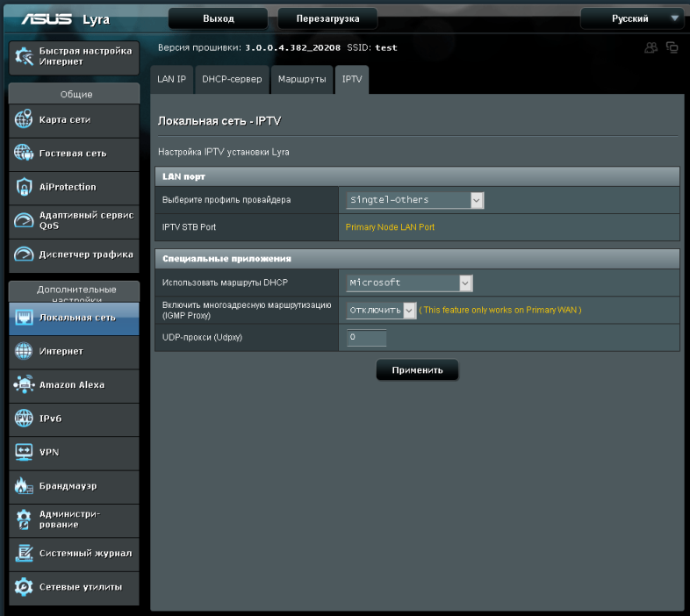Click the VPN monitor icon
The height and width of the screenshot is (616, 690).
(x=24, y=452)
